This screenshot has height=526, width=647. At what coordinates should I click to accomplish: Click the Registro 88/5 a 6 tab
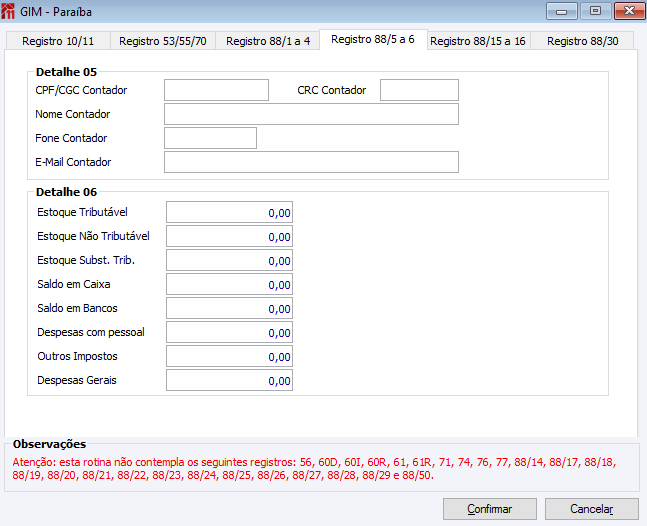[373, 40]
